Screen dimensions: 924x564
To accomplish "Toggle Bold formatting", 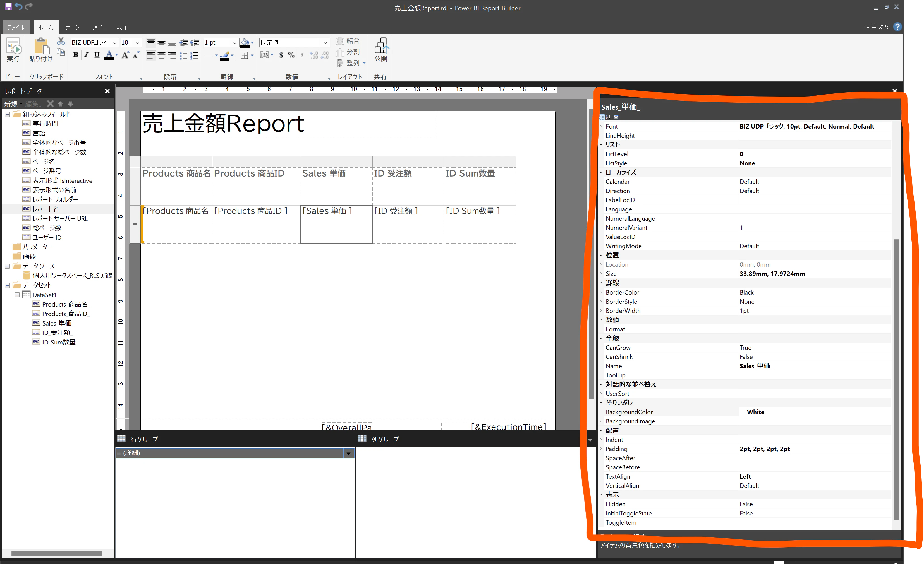I will point(76,55).
